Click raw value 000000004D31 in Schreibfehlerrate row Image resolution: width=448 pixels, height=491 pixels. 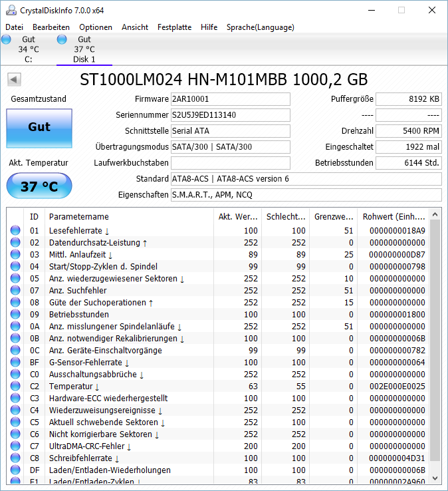[397, 458]
